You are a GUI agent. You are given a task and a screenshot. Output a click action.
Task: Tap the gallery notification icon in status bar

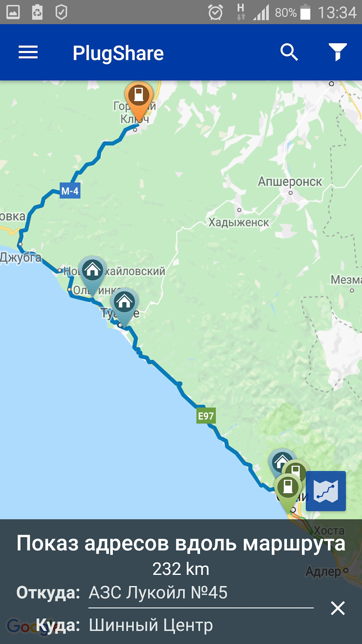coord(13,12)
